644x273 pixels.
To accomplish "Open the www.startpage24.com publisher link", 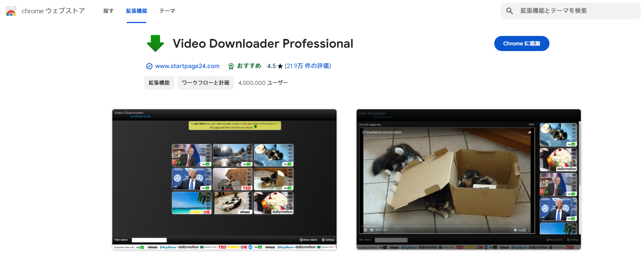I will [x=187, y=66].
